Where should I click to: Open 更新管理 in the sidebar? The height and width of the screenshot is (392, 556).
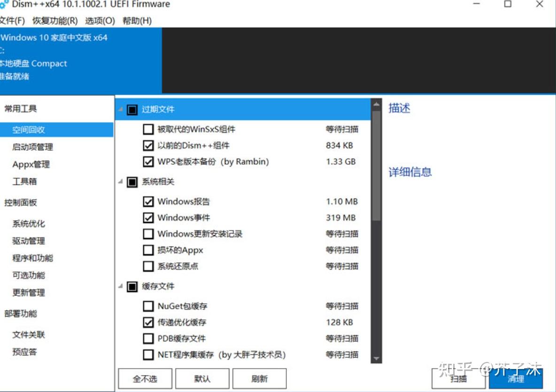tap(29, 293)
